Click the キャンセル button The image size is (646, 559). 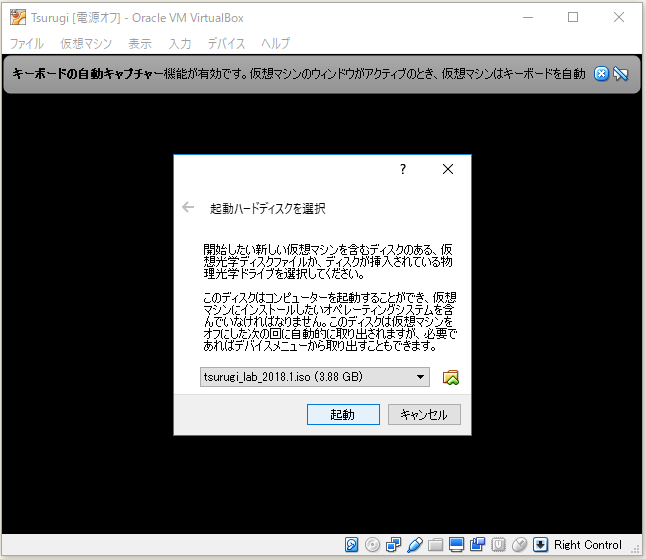pyautogui.click(x=424, y=414)
